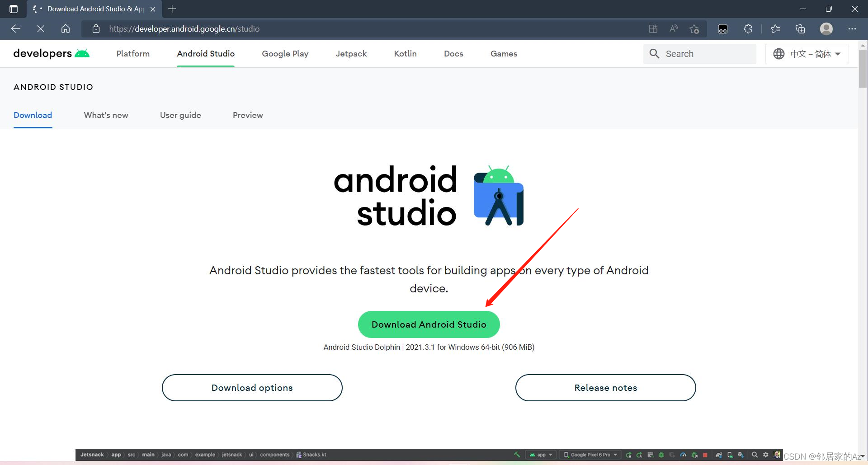Open the 中文 – 简体 language dropdown
The width and height of the screenshot is (868, 465).
tap(807, 54)
